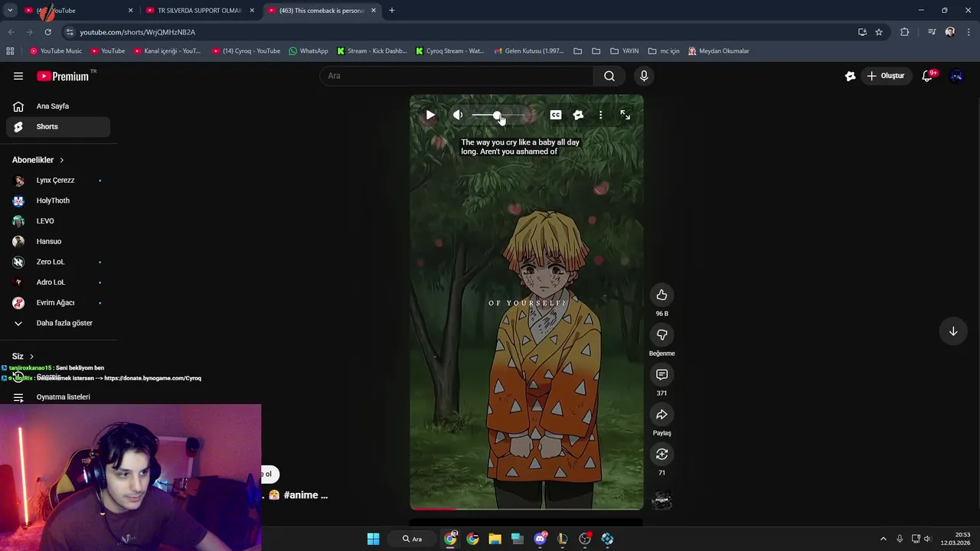Open the player's three-dot more options menu
980x551 pixels.
click(x=601, y=115)
